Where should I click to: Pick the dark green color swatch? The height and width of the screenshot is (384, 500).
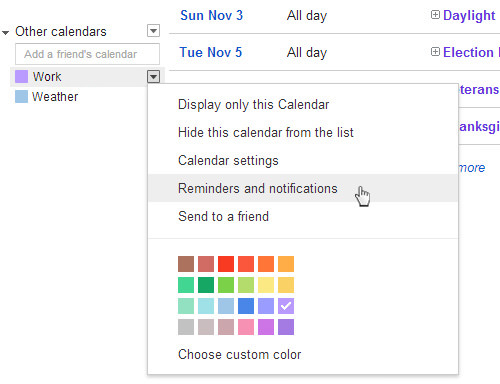tap(206, 285)
